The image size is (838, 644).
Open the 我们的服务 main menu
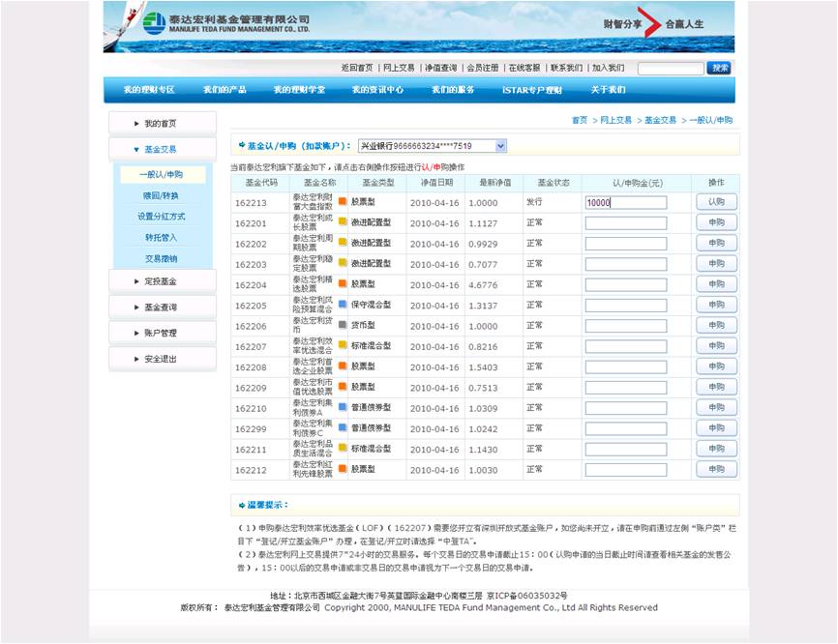click(x=453, y=90)
